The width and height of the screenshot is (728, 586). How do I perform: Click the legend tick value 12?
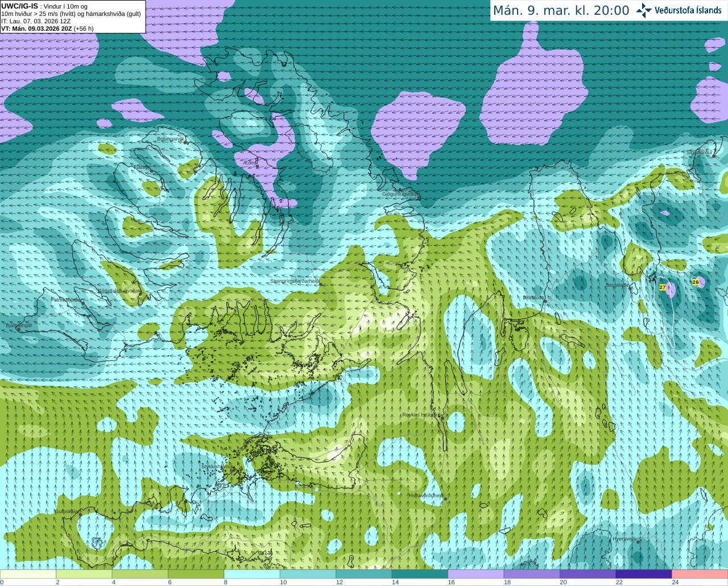click(339, 582)
